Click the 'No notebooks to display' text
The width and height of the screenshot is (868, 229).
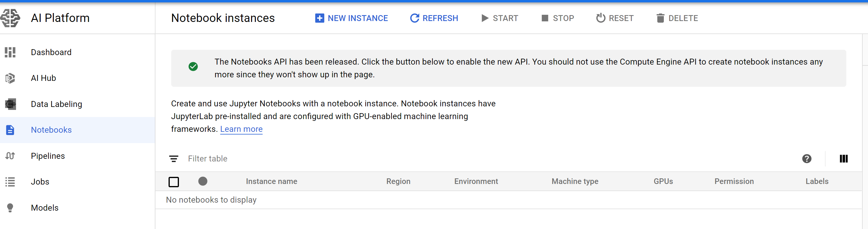pyautogui.click(x=211, y=200)
